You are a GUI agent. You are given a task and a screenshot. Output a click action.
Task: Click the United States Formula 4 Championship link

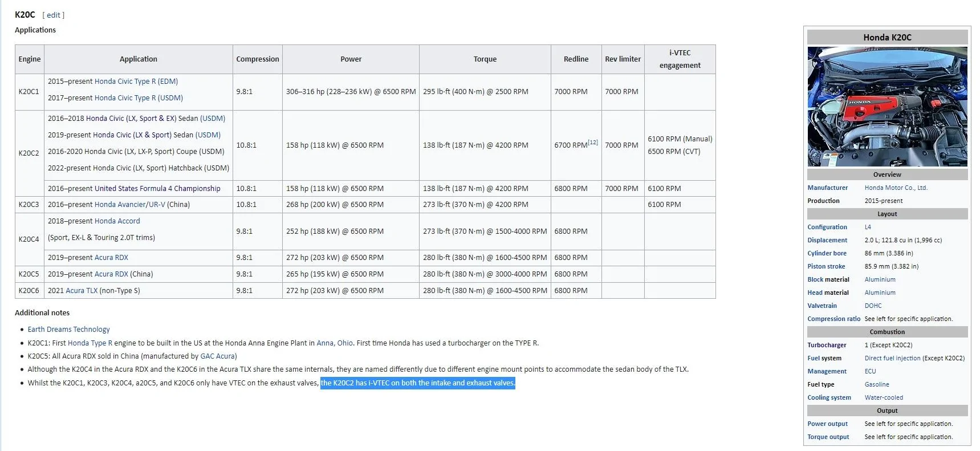(157, 189)
